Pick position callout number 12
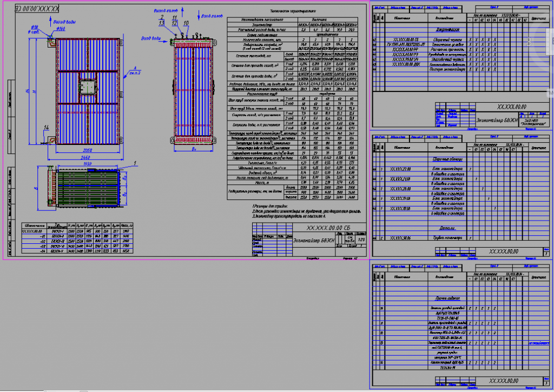Viewport: 554px width, 392px height. (x=175, y=23)
